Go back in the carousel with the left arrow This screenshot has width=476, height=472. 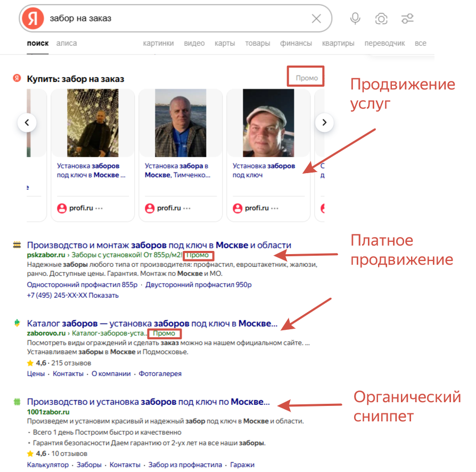tap(27, 123)
